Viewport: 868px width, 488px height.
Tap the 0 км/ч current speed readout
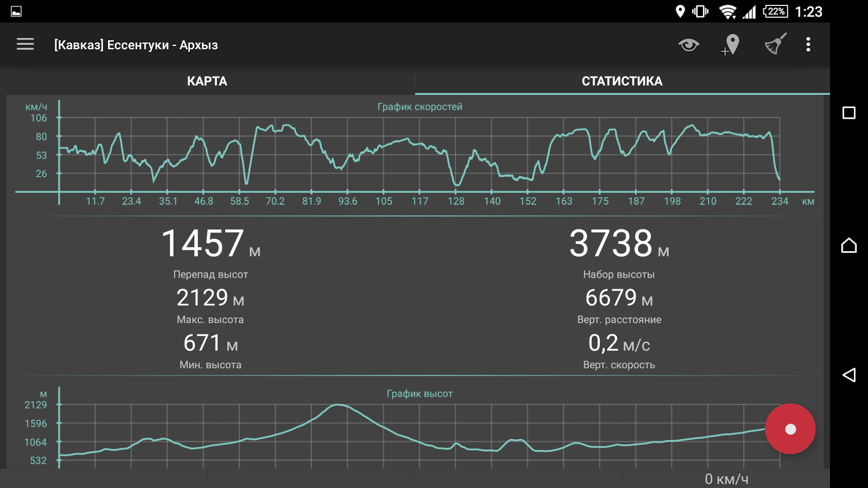click(726, 479)
